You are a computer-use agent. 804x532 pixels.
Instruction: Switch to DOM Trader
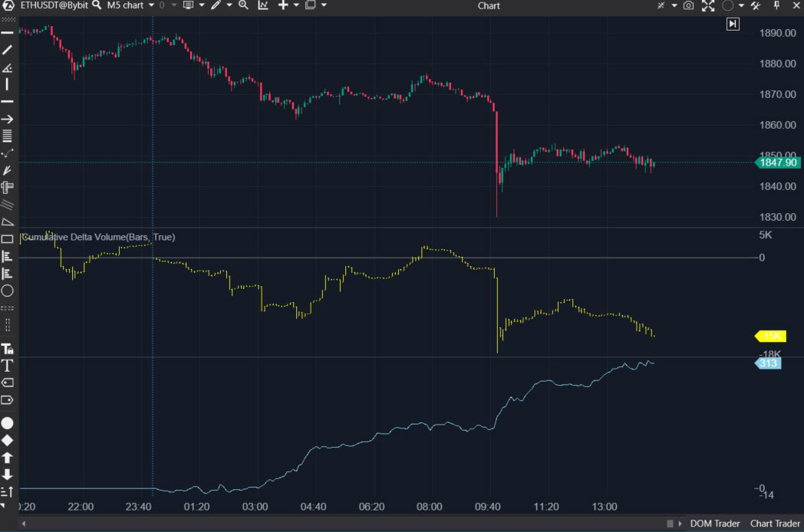click(715, 524)
